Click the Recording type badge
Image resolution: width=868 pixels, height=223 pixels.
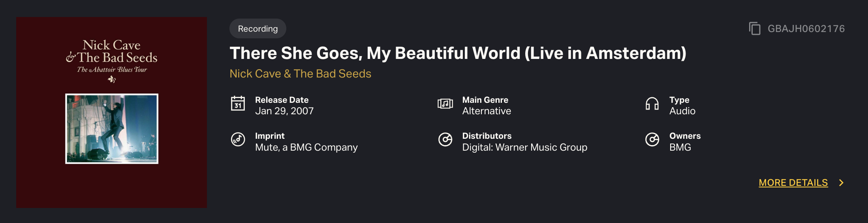tap(257, 29)
